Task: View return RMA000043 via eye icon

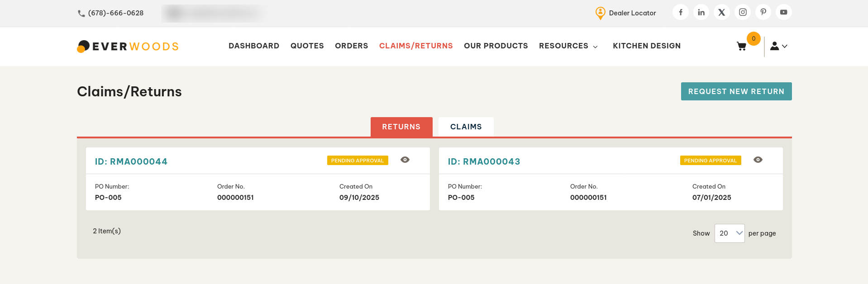Action: pos(758,160)
